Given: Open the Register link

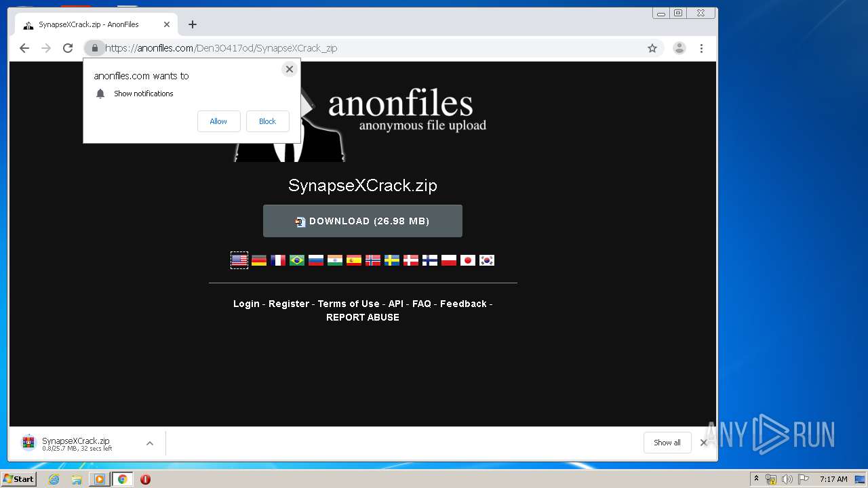Looking at the screenshot, I should click(289, 304).
